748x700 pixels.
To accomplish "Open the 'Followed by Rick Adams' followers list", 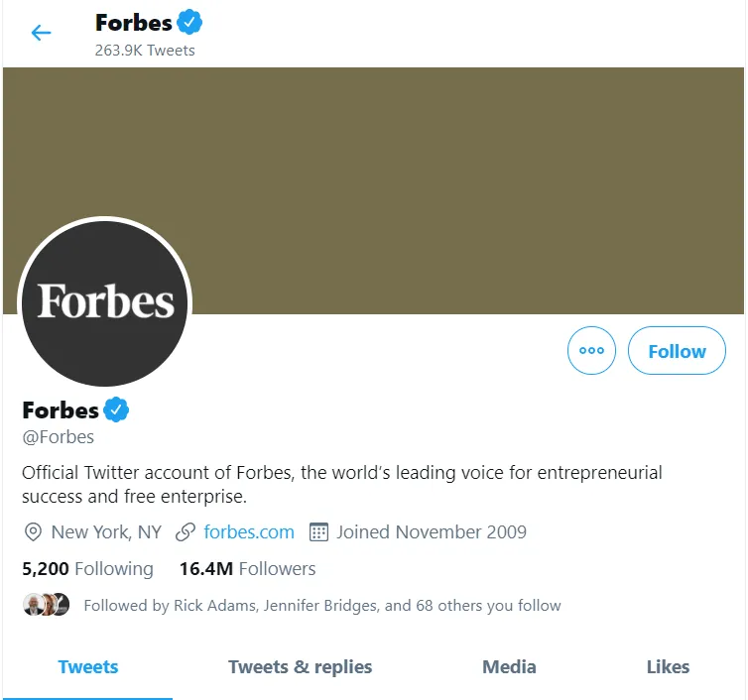I will coord(322,605).
